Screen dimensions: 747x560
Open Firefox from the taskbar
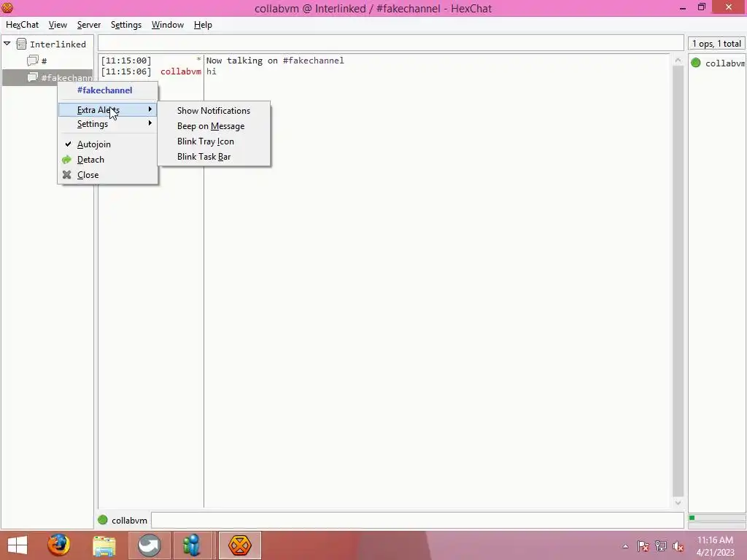pyautogui.click(x=59, y=545)
